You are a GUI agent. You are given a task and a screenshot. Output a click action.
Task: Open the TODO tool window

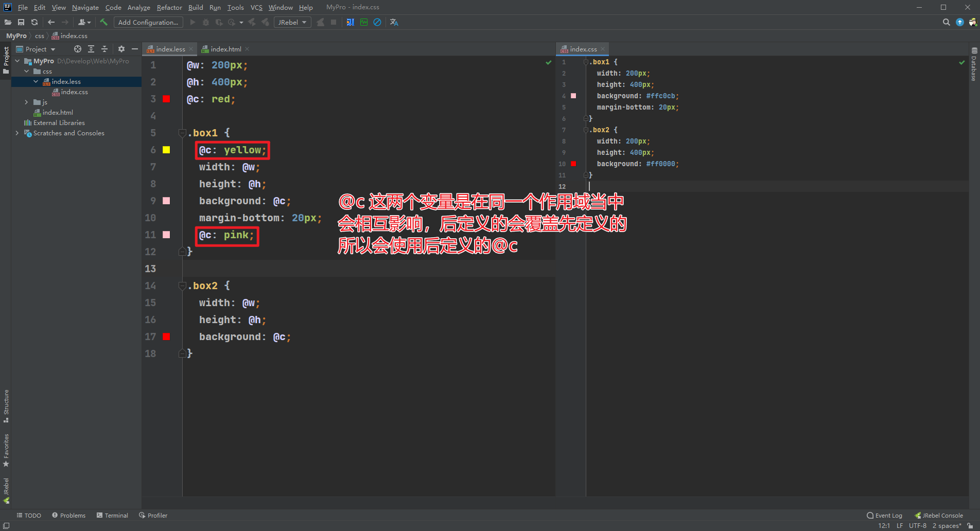pos(29,515)
